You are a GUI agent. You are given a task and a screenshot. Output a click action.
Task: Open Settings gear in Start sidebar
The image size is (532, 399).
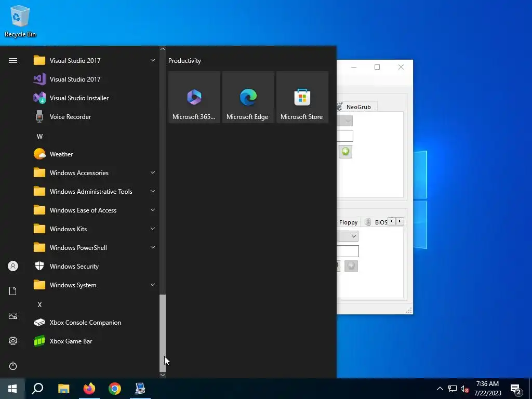click(x=13, y=341)
